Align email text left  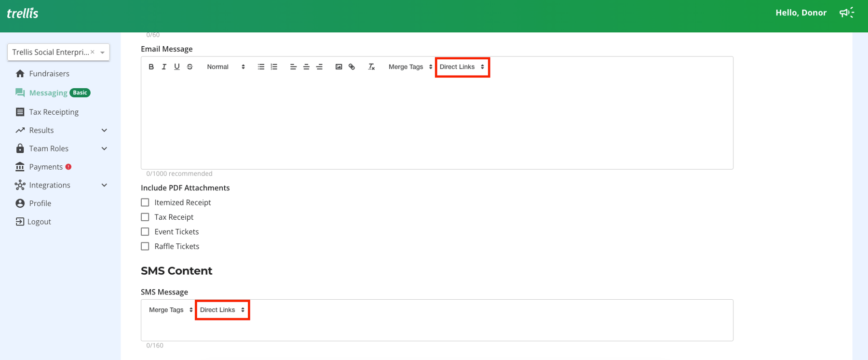pyautogui.click(x=293, y=67)
